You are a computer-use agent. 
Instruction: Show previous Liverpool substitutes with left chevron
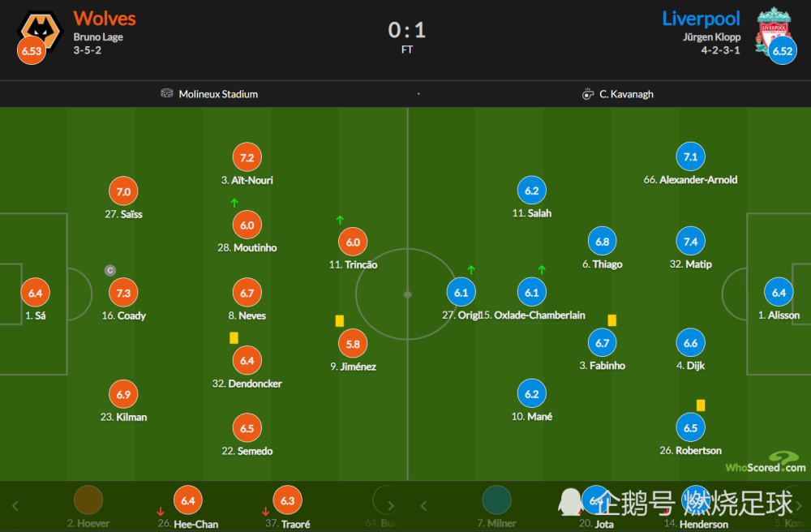point(423,505)
